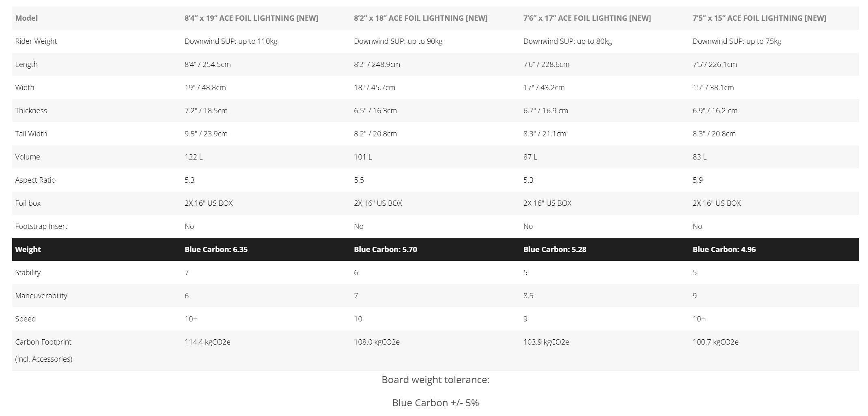Select the 7'6" / 228.6cm length cell
Image resolution: width=868 pixels, height=416 pixels.
tap(546, 64)
